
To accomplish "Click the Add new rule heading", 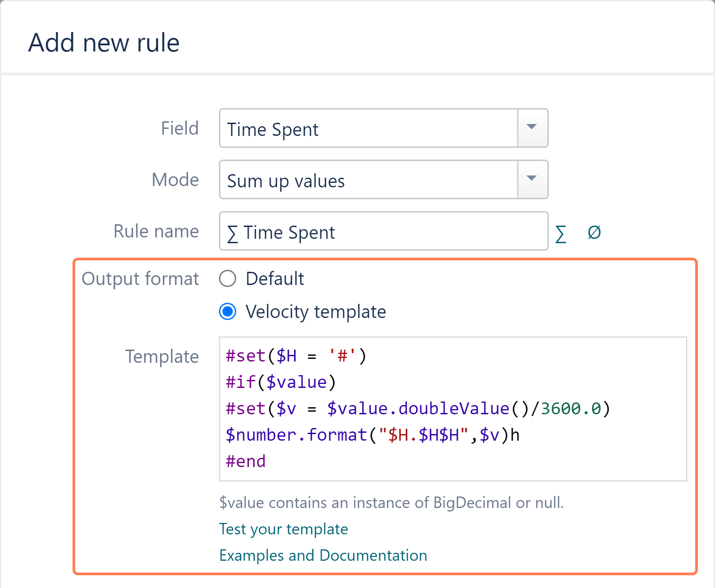I will [104, 43].
